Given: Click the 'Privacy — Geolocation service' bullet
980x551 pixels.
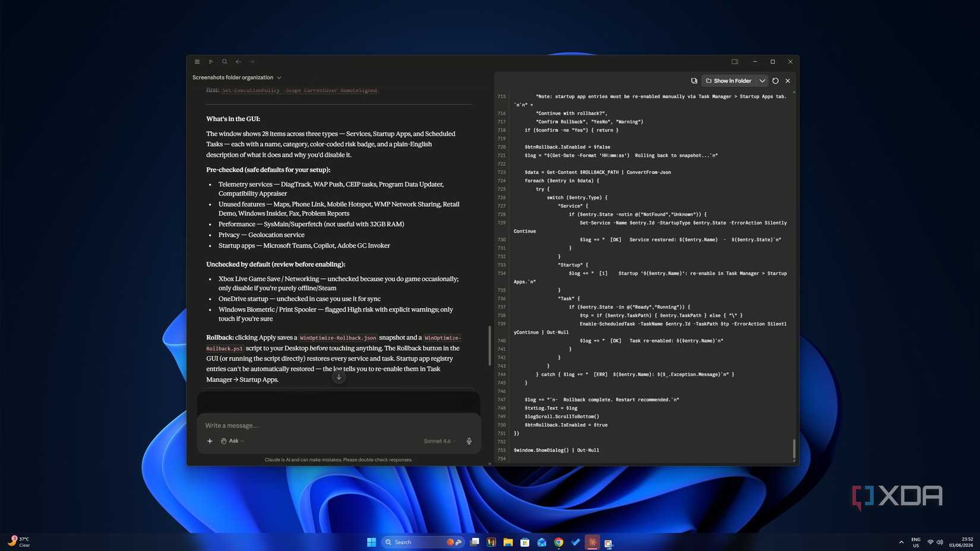Looking at the screenshot, I should click(261, 235).
